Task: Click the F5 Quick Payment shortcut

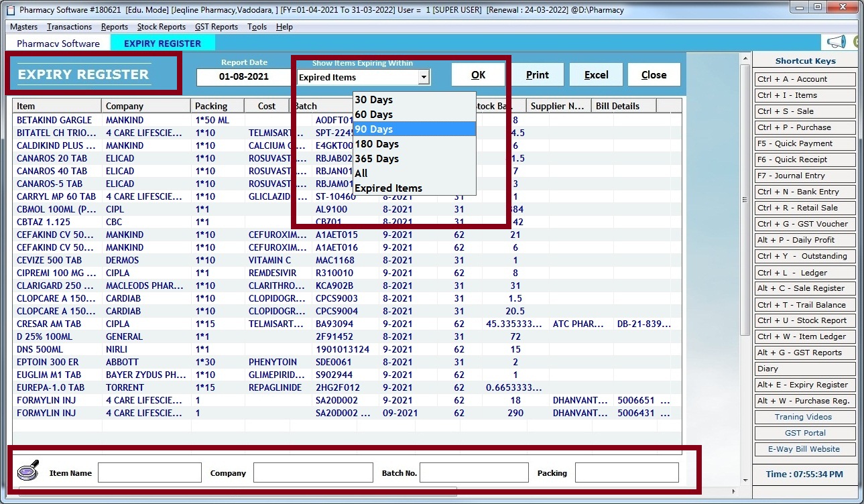Action: (x=805, y=143)
